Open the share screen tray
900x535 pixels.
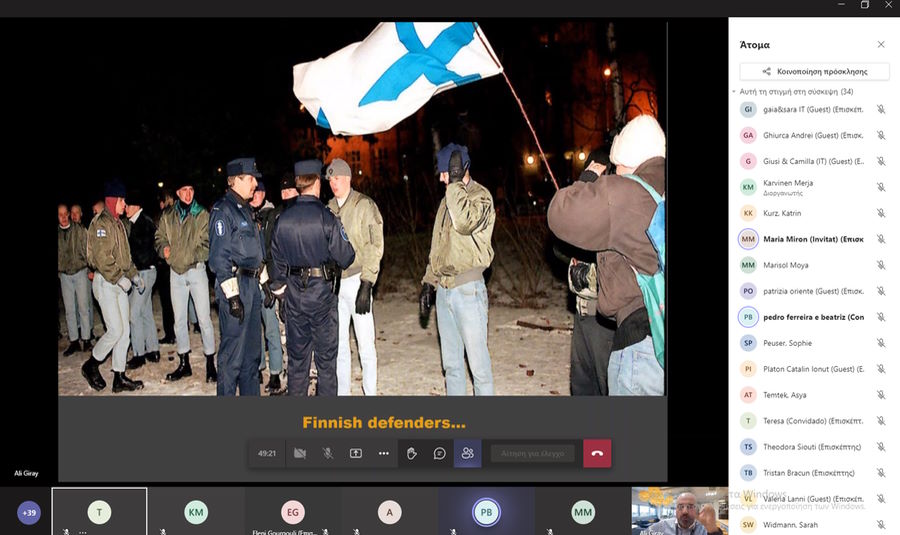(355, 453)
